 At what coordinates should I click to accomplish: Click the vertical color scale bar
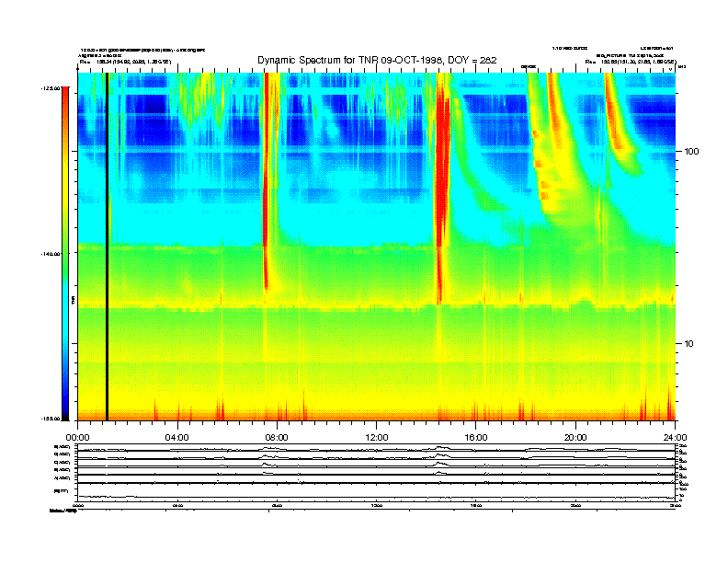(x=65, y=254)
